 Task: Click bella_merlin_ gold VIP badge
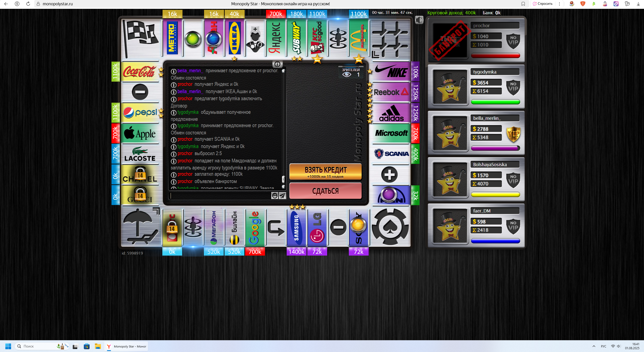click(513, 134)
